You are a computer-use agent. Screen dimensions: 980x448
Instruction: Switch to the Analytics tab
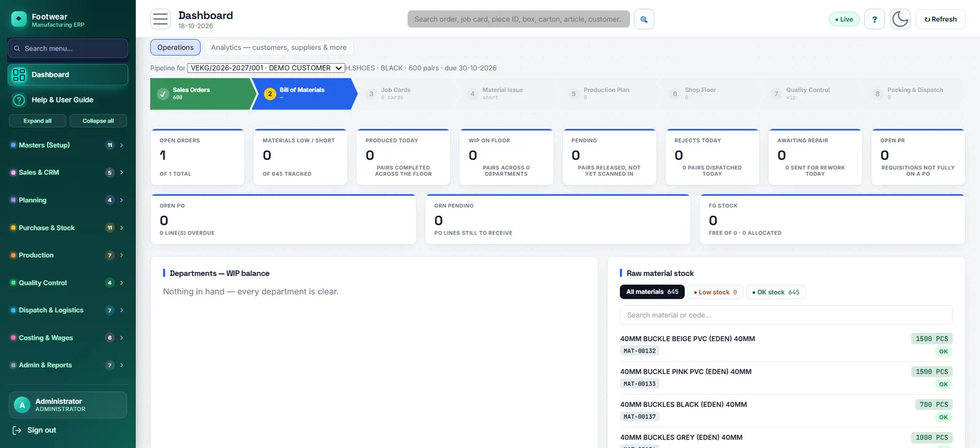[x=279, y=47]
